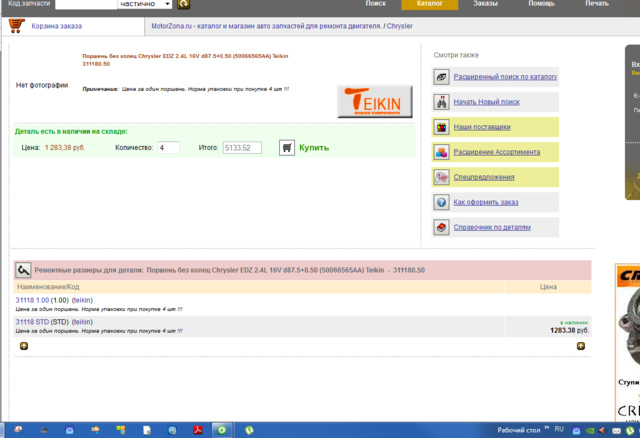Click the binoculars icon for new search
The image size is (640, 438).
click(x=441, y=102)
